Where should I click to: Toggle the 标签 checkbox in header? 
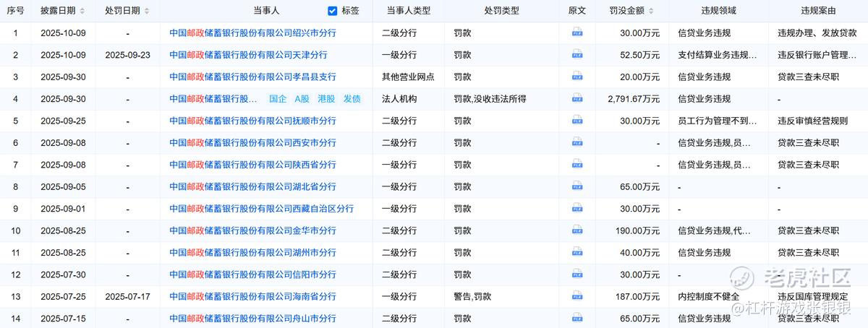coord(333,11)
